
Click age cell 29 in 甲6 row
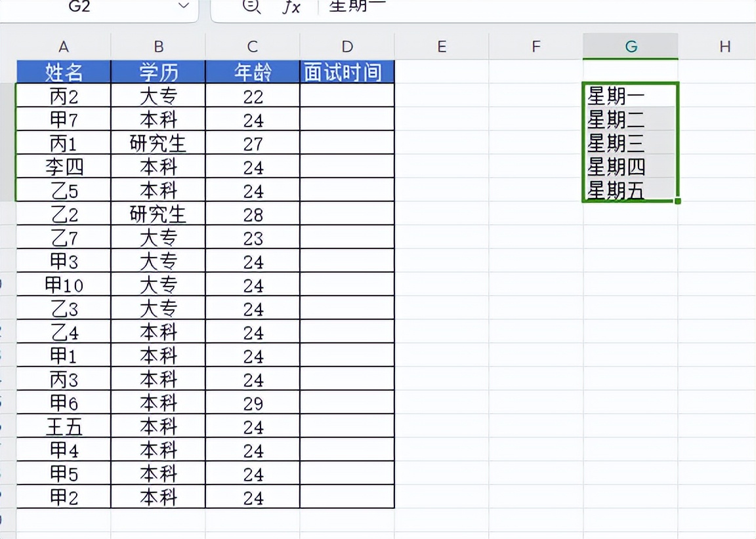point(253,402)
